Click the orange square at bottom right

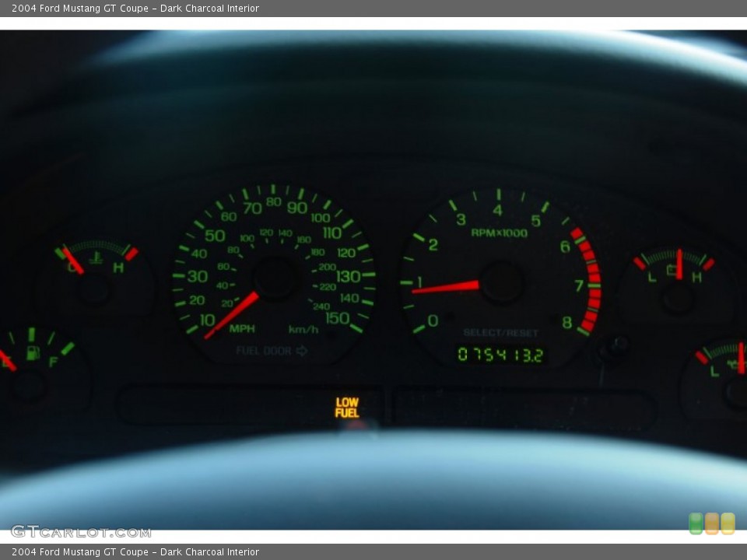click(712, 523)
